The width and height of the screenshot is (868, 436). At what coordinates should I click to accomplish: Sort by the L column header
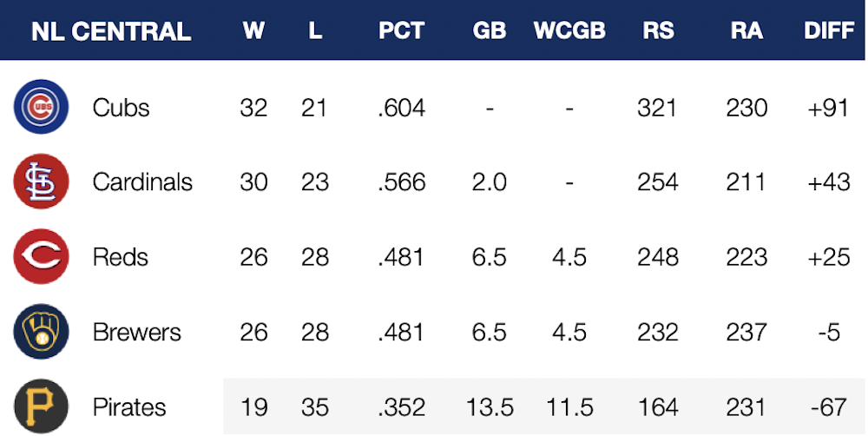click(315, 31)
